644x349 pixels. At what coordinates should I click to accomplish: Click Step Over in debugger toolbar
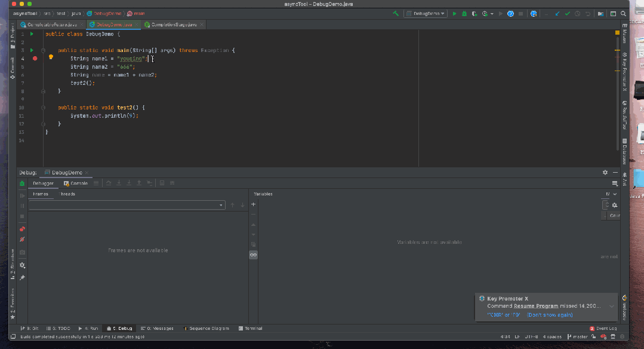pyautogui.click(x=109, y=183)
